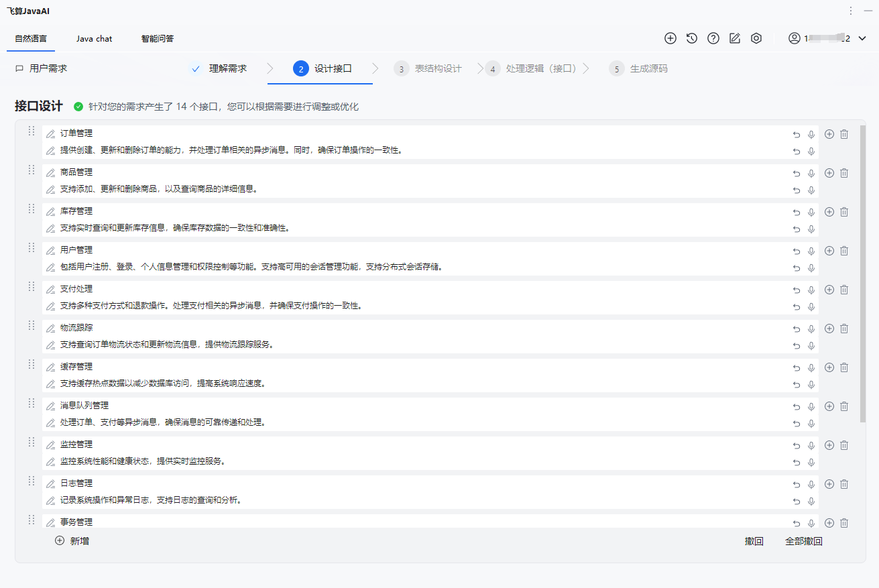Undo changes to 库存管理 title
This screenshot has width=879, height=588.
[x=797, y=213]
